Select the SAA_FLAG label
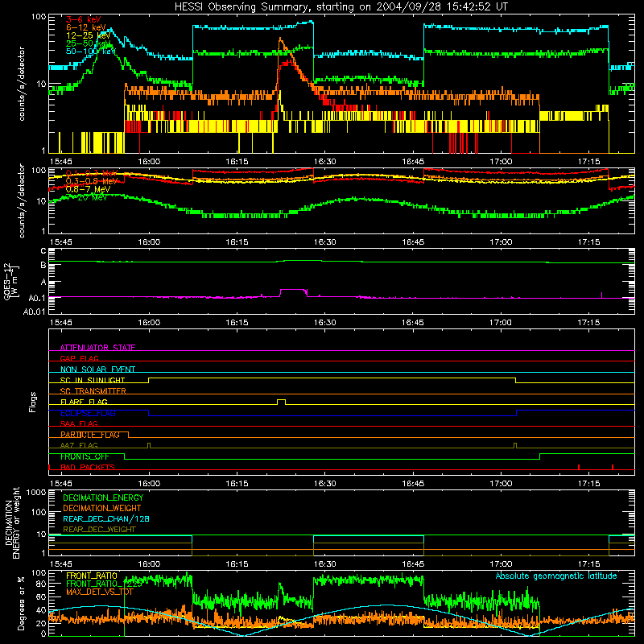 click(x=79, y=424)
